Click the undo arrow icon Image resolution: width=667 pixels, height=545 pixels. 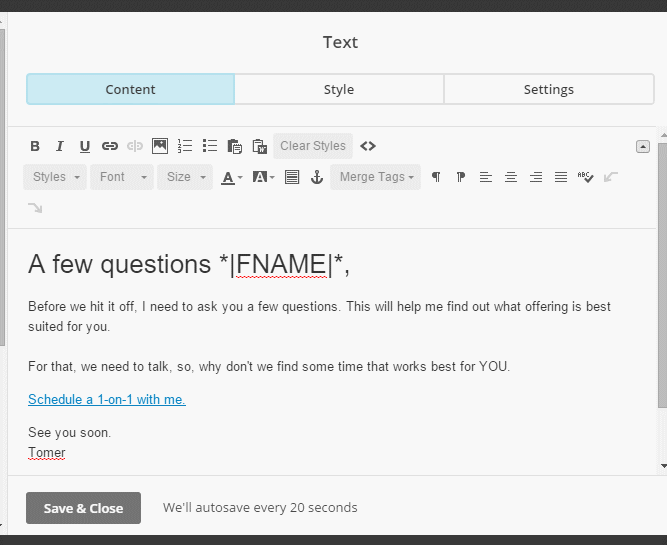611,177
